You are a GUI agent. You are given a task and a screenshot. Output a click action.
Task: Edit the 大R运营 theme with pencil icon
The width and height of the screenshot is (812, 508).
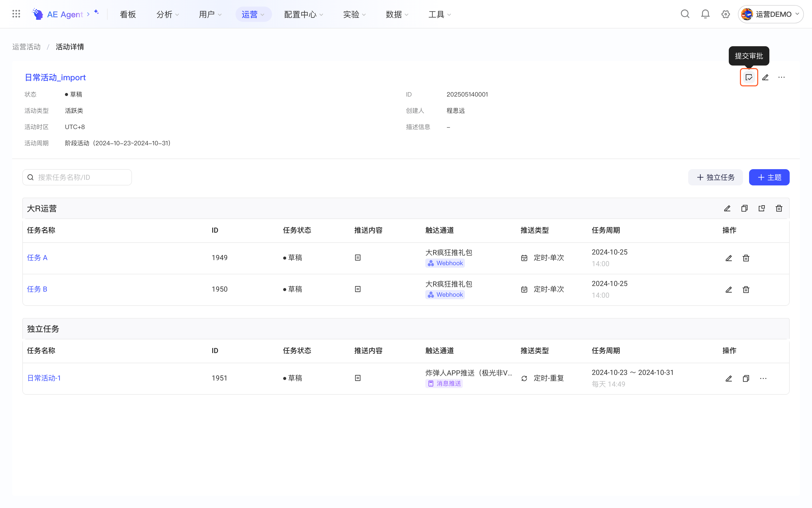coord(727,208)
